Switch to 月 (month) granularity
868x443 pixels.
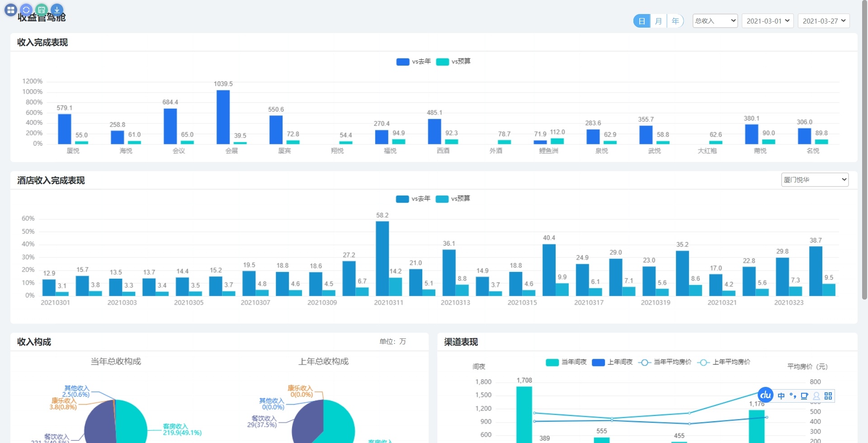pyautogui.click(x=658, y=21)
